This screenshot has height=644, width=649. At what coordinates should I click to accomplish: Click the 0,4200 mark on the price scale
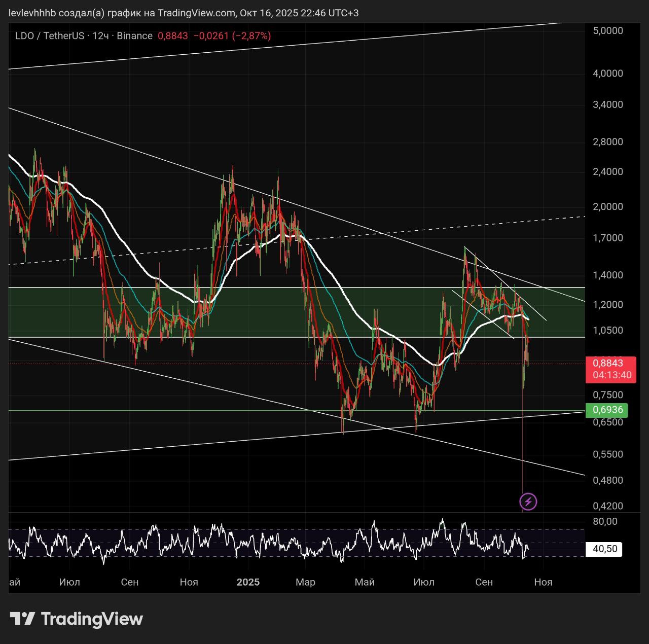(x=608, y=506)
